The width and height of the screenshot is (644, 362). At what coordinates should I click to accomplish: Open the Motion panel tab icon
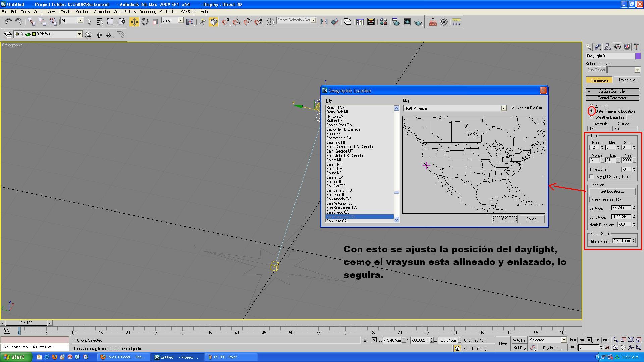[x=617, y=47]
